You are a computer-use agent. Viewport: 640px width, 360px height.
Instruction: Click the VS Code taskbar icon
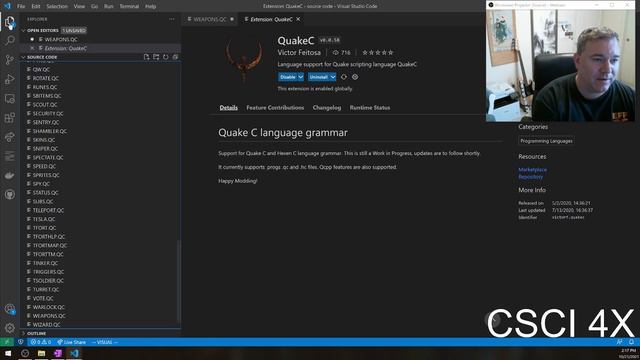pyautogui.click(x=74, y=353)
